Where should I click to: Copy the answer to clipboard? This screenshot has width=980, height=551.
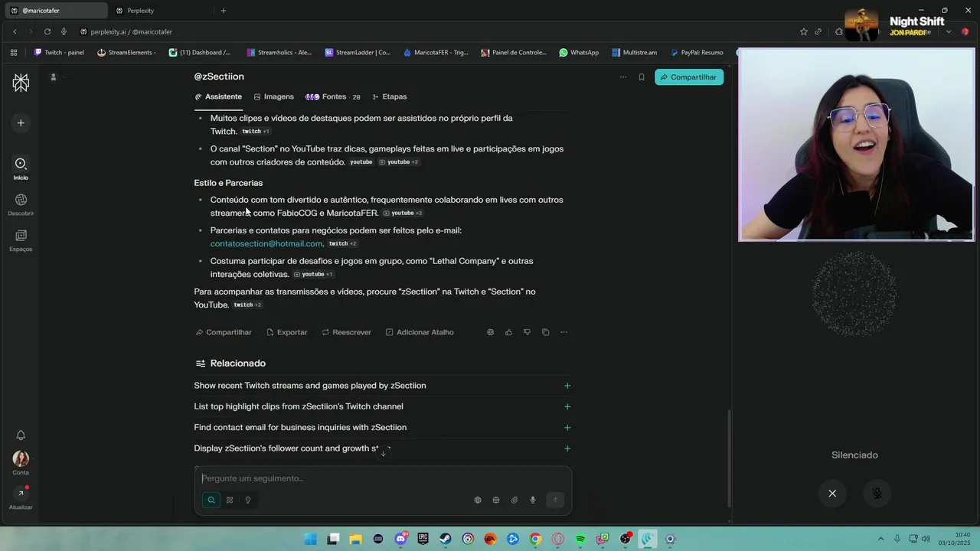[x=545, y=332]
